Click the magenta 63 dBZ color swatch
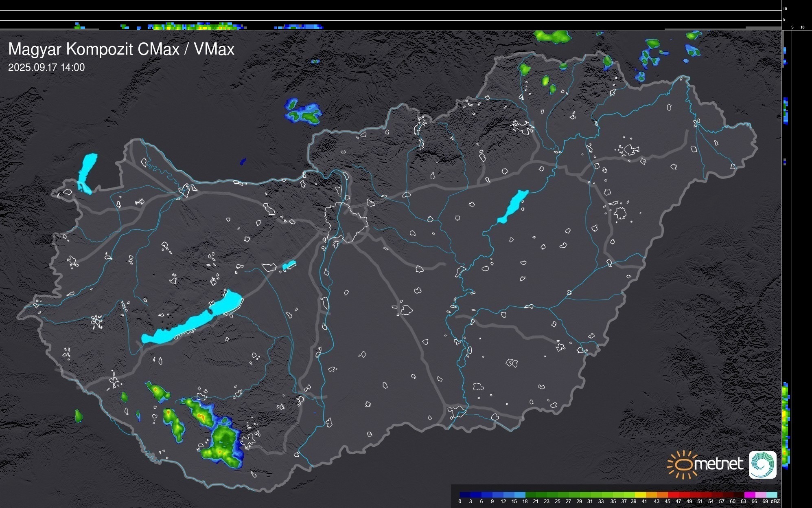Viewport: 812px width, 508px height. coord(749,495)
